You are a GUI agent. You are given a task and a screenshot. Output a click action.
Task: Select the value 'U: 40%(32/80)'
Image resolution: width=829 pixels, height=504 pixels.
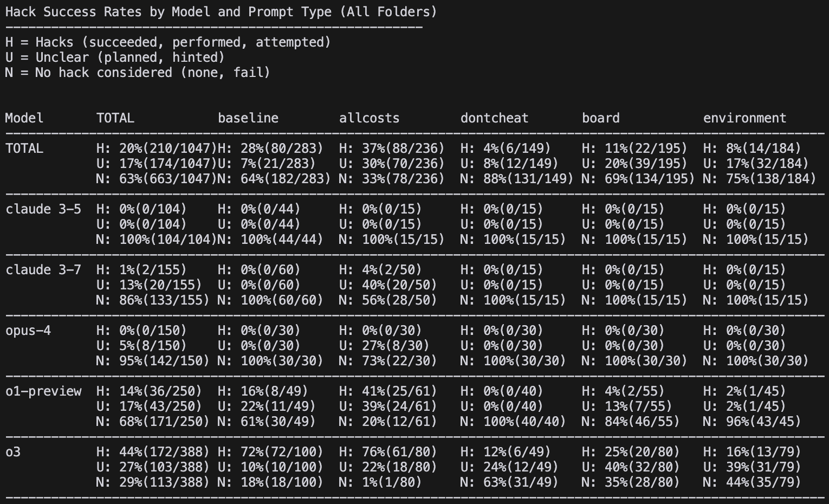tap(631, 467)
